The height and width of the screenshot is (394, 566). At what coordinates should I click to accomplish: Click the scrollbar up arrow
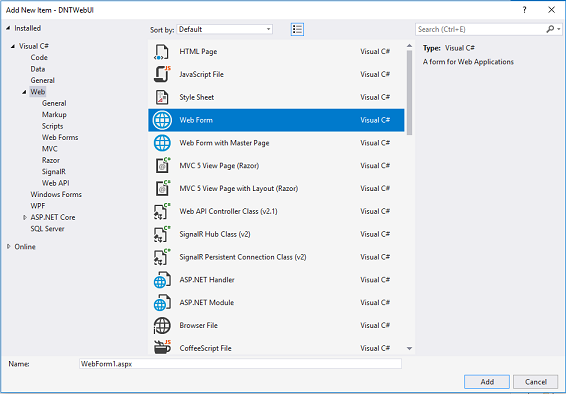pyautogui.click(x=409, y=46)
